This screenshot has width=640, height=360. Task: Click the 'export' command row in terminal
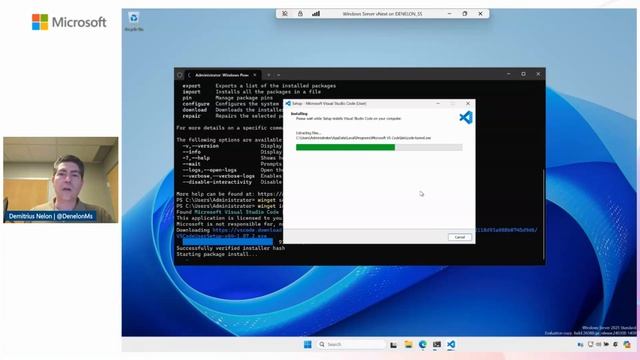pyautogui.click(x=259, y=86)
